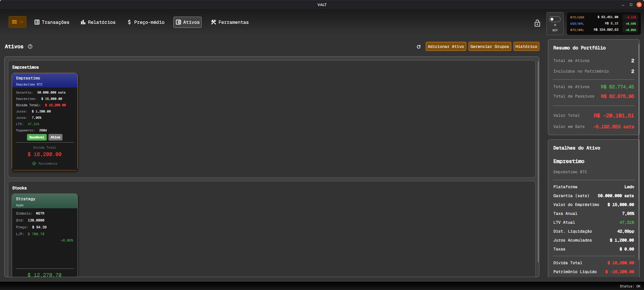
Task: Click the Ferramentas tools icon
Action: 214,22
